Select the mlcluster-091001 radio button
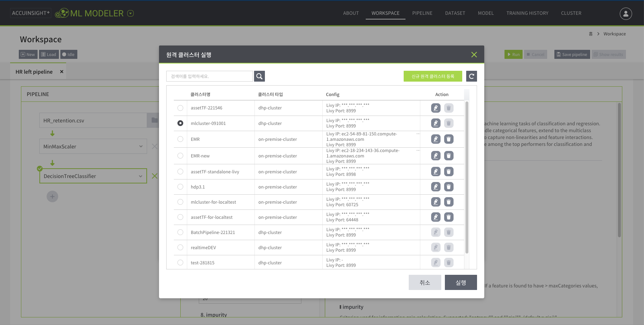Screen dimensions: 644x325 [x=180, y=123]
